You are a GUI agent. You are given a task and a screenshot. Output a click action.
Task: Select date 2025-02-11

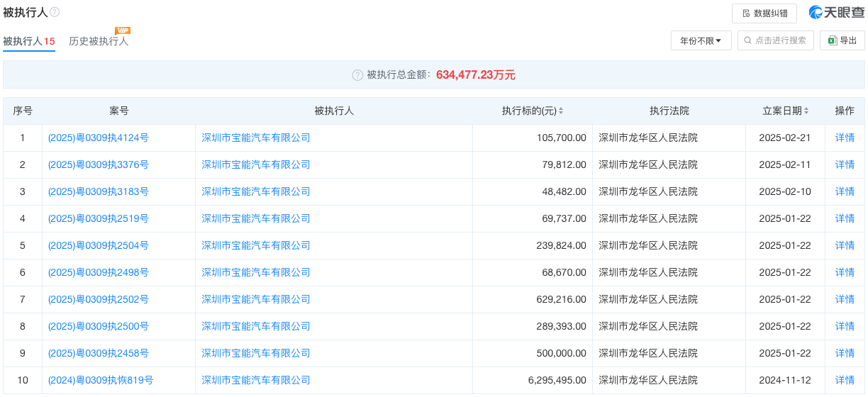tap(784, 164)
